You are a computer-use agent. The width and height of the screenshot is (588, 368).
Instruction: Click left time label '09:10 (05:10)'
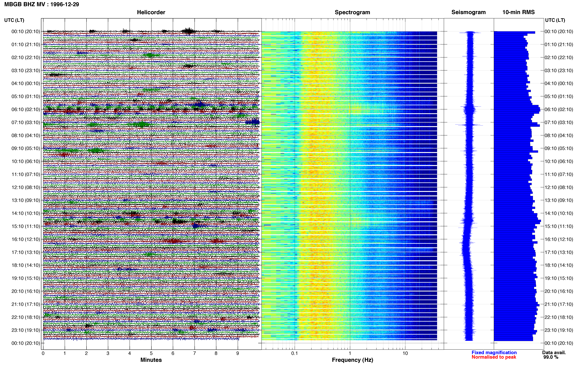(x=26, y=148)
